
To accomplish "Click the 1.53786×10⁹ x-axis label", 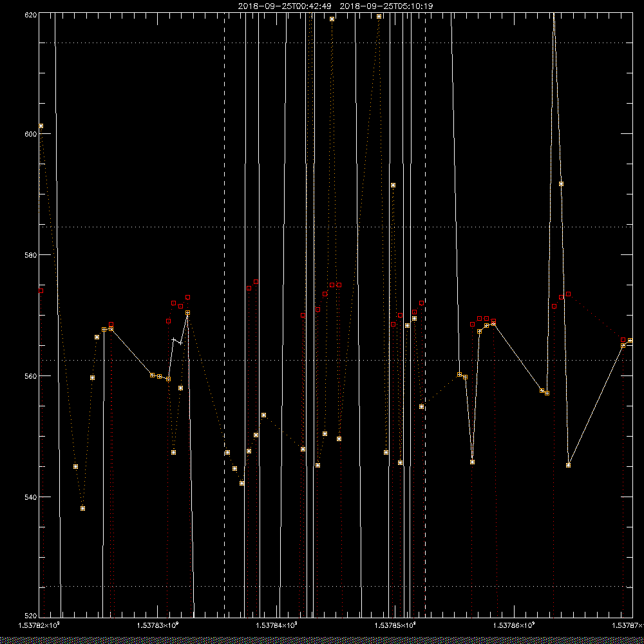I will [514, 625].
